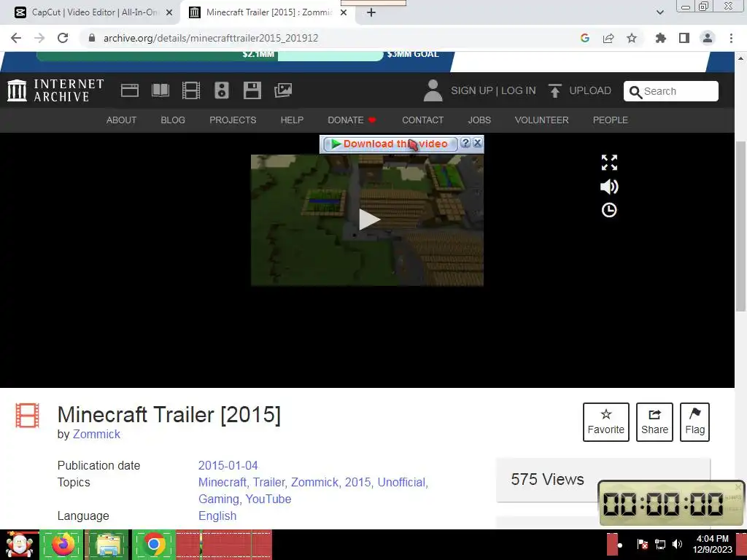The height and width of the screenshot is (560, 747).
Task: Close the Minecraft Trailer tab
Action: tap(344, 12)
